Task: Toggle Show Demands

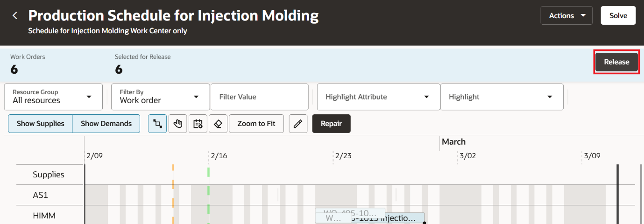Action: click(x=106, y=124)
